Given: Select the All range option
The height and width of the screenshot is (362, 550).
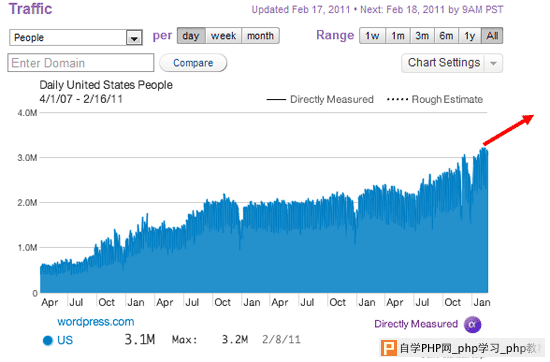Looking at the screenshot, I should (492, 36).
